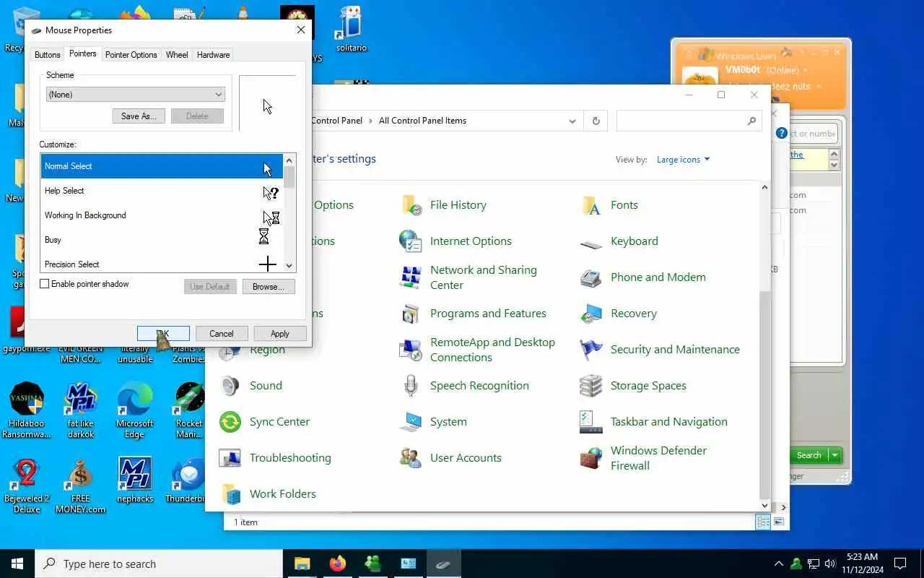Open Windows Defender Firewall item
Viewport: 924px width, 578px height.
pyautogui.click(x=643, y=458)
